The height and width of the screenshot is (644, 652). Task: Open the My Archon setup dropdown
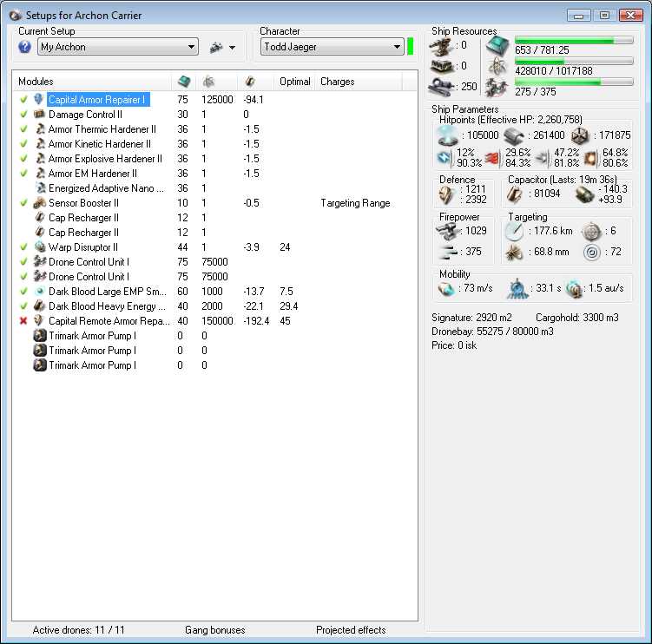(118, 47)
